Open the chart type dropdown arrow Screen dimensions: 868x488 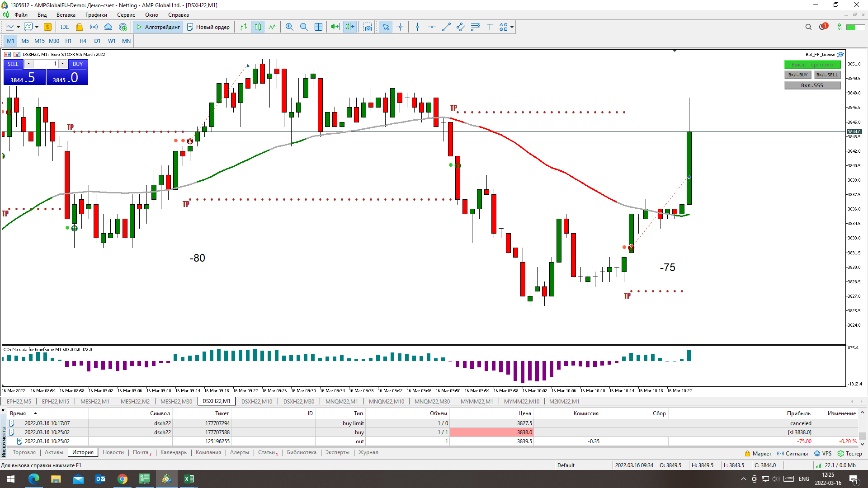[18, 27]
